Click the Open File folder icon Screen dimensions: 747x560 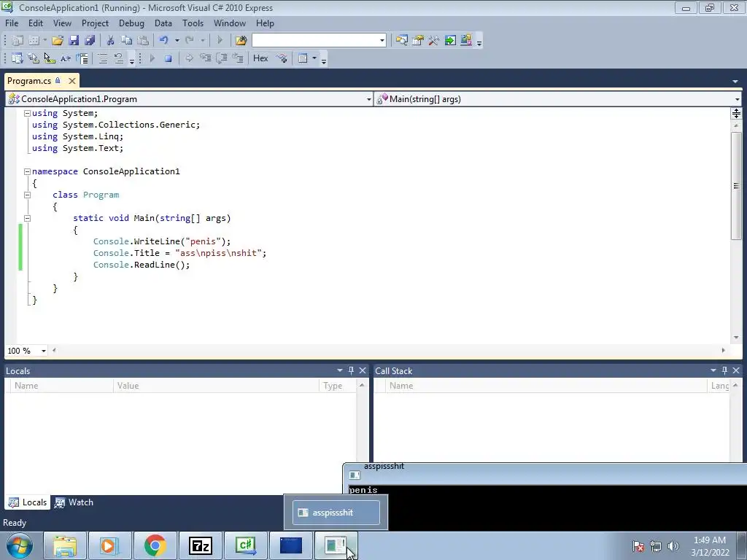point(58,41)
